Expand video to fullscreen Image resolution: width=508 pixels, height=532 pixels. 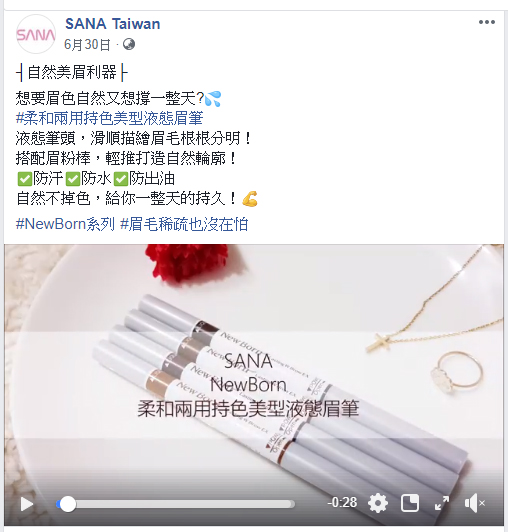coord(442,503)
